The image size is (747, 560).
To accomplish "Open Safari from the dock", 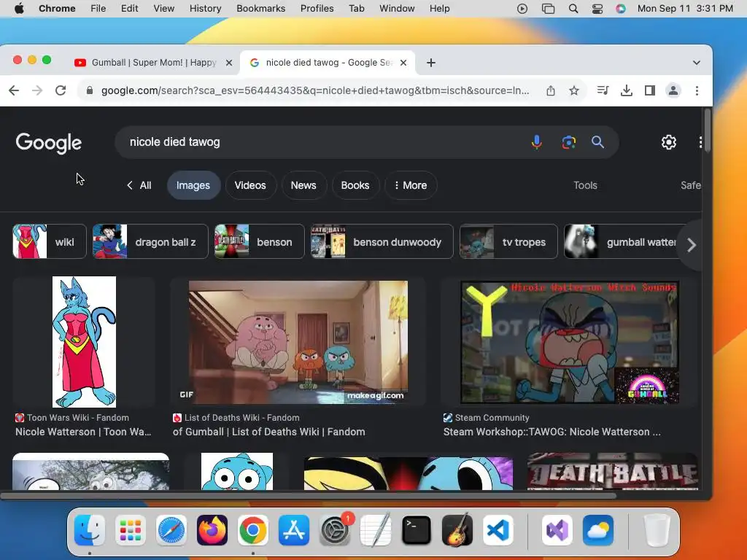I will pyautogui.click(x=171, y=530).
